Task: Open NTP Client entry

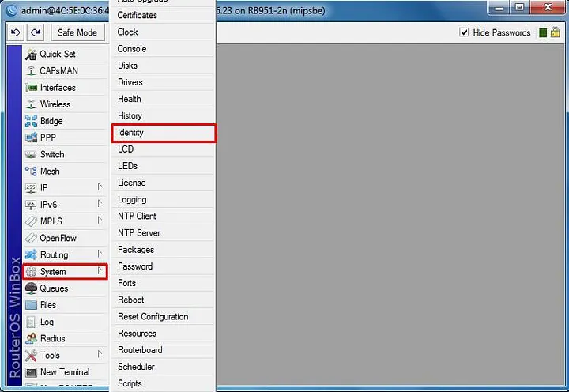Action: pos(163,216)
